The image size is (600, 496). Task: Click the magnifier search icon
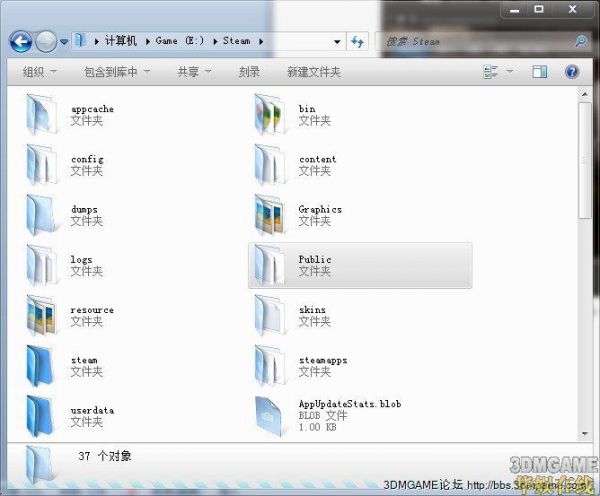581,41
